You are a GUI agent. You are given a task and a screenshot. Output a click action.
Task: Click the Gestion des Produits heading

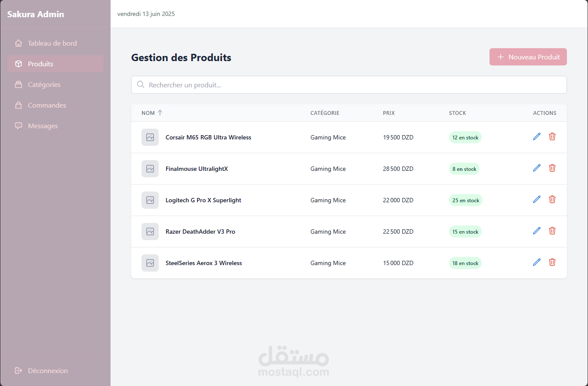point(181,57)
